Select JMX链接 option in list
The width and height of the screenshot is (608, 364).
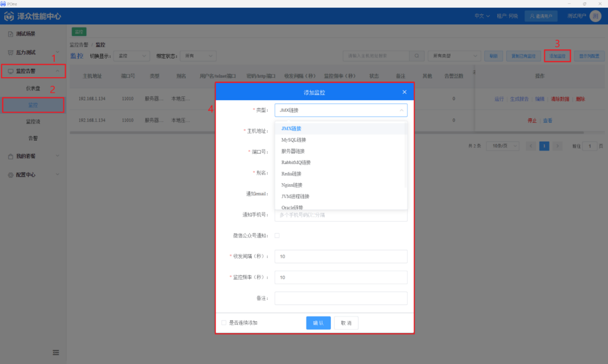pos(341,129)
